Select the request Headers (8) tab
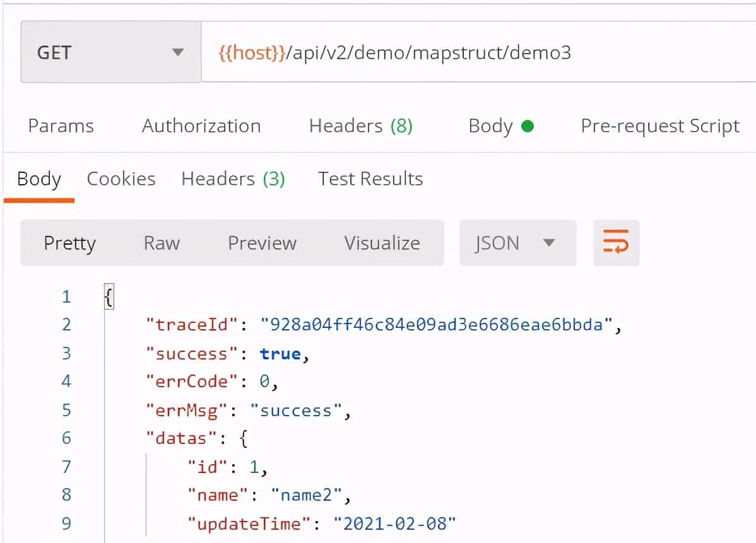Viewport: 756px width, 543px height. (x=360, y=126)
